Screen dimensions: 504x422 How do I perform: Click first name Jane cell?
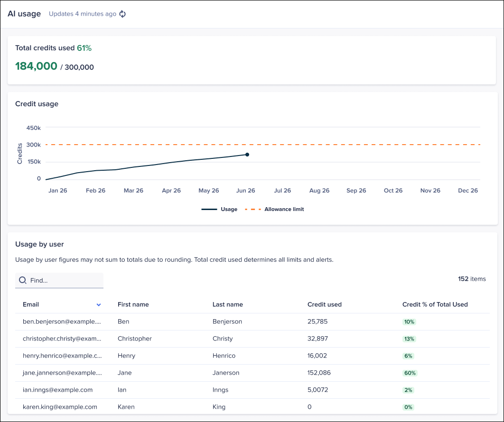click(125, 373)
